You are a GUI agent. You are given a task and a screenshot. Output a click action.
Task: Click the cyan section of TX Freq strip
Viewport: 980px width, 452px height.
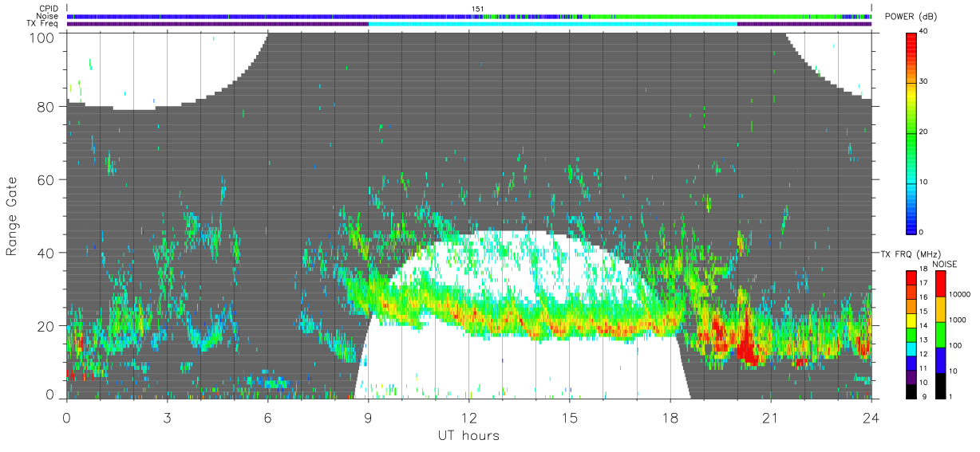click(x=553, y=24)
